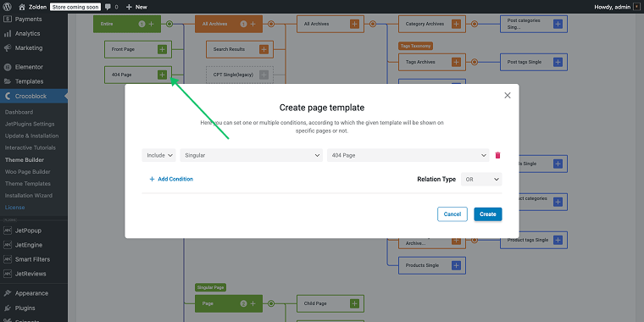Toggle connector circle after Page node
The height and width of the screenshot is (322, 644).
270,303
